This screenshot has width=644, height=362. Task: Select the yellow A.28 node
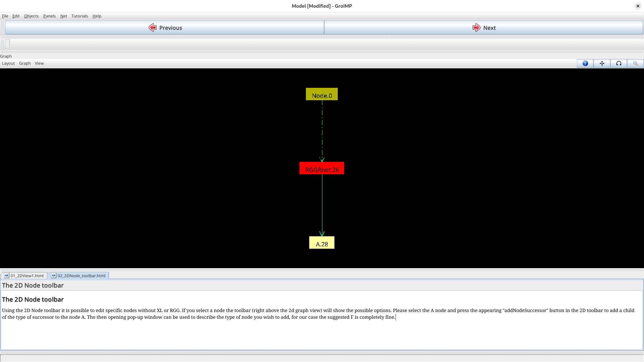(x=322, y=243)
